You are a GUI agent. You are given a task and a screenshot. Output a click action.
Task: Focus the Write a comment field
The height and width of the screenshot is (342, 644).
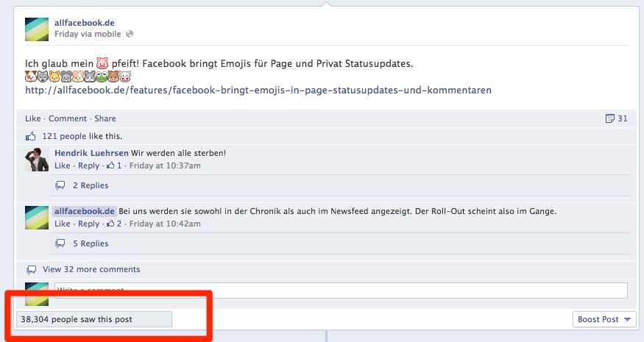click(x=341, y=291)
